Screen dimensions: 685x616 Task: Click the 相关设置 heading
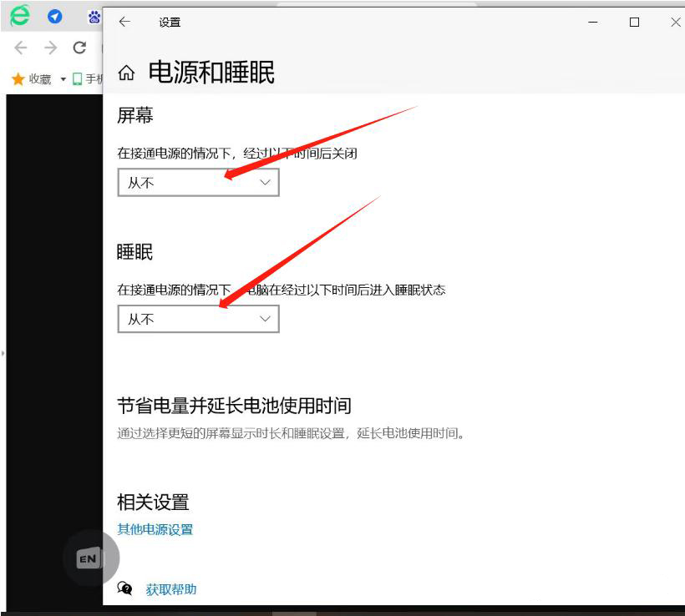[153, 502]
